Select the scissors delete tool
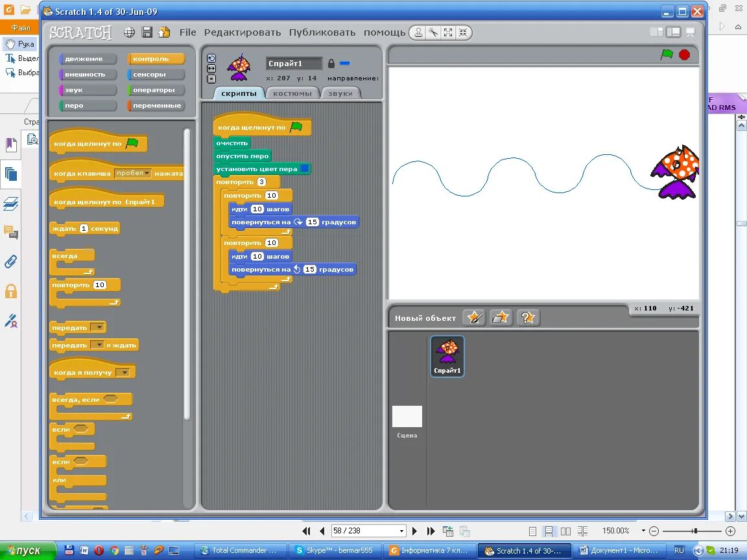The image size is (747, 560). 433,32
